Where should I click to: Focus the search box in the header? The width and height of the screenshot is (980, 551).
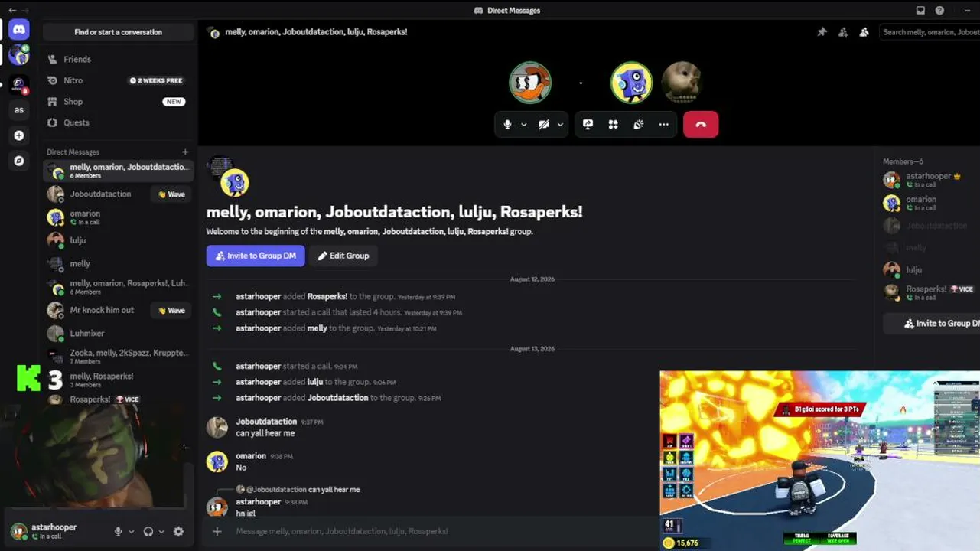(x=930, y=32)
